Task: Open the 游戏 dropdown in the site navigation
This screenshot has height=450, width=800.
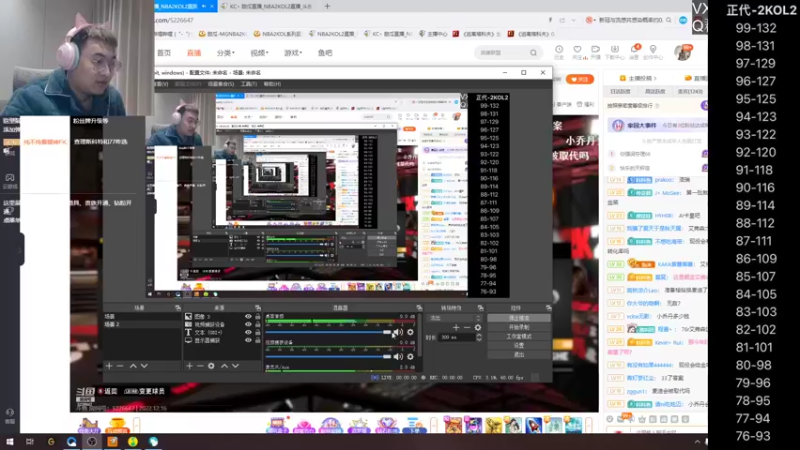Action: (x=293, y=53)
